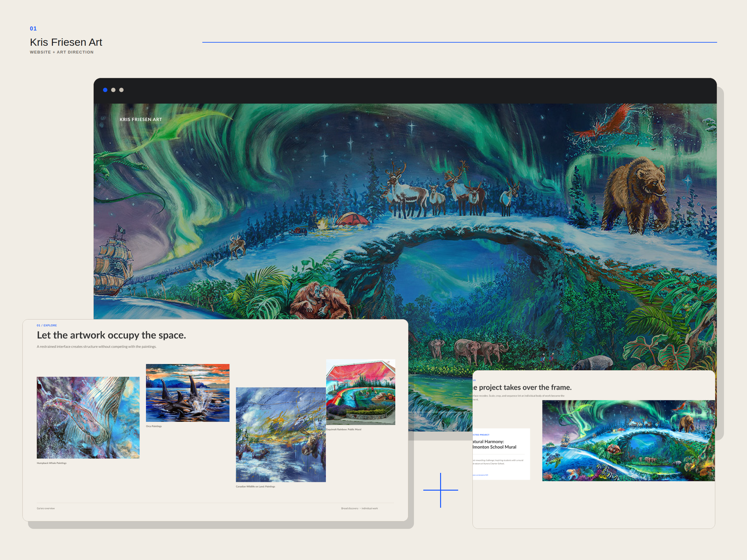Open the Orca Paintings artwork image
Viewport: 747px width, 560px height.
coord(187,393)
